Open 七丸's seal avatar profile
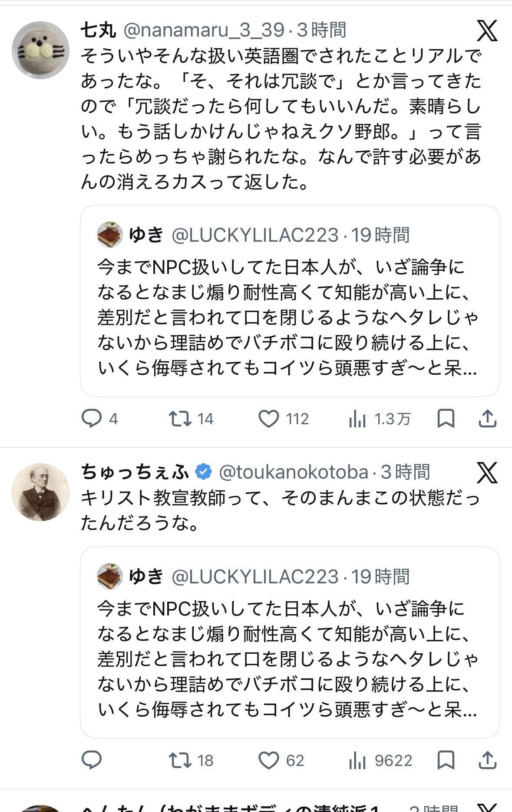The height and width of the screenshot is (812, 512). point(40,50)
